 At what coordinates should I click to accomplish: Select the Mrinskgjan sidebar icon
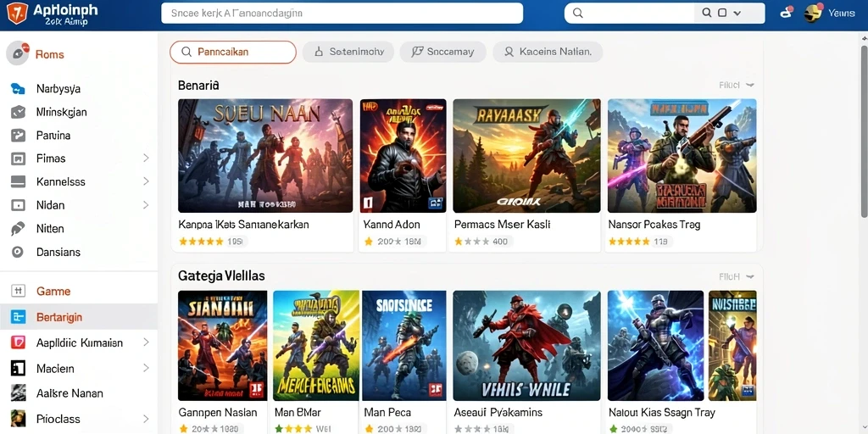18,112
